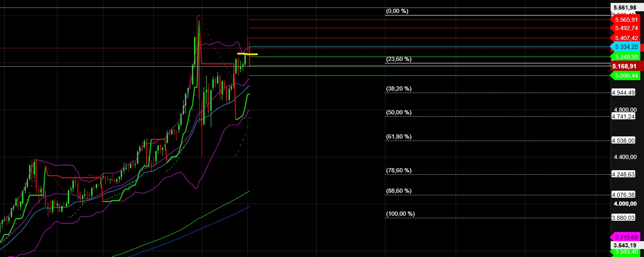Select the red 5.565,91 resistance price tag
This screenshot has height=257, width=644.
[x=626, y=19]
